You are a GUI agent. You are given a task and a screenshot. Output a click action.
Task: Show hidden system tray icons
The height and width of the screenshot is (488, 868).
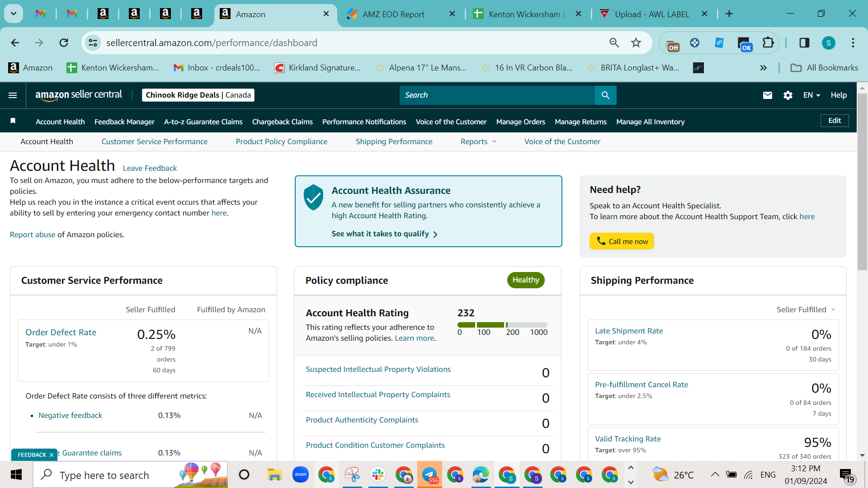[x=715, y=474]
